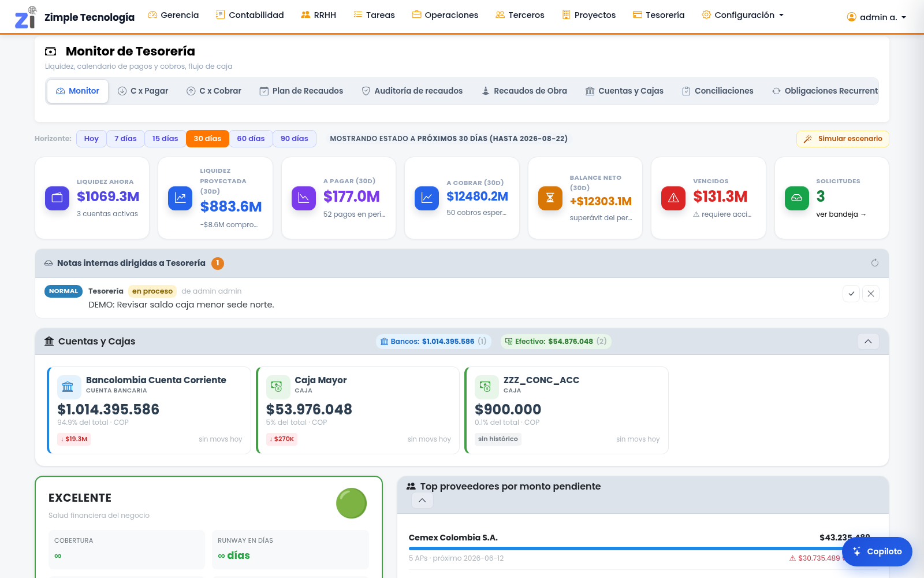Set horizon to 7 días
Screen dimensions: 924x578
point(125,139)
